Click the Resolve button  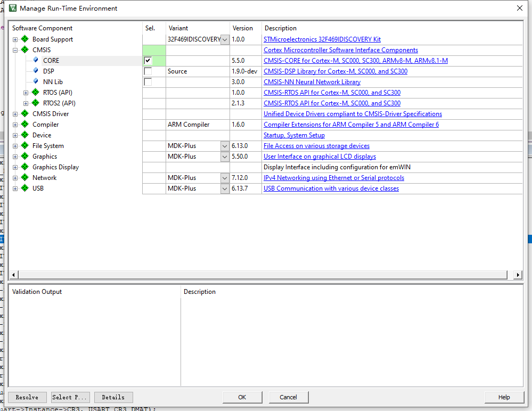tap(27, 397)
